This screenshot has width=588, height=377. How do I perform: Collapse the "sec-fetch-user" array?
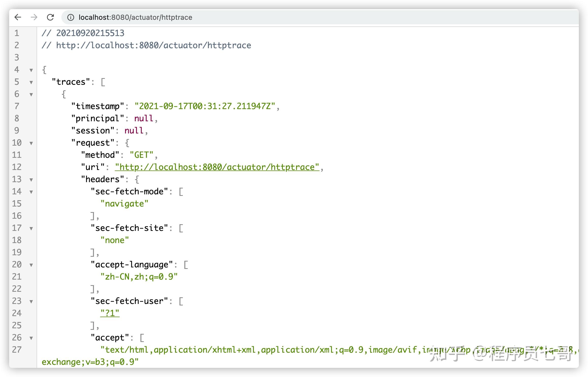[31, 302]
